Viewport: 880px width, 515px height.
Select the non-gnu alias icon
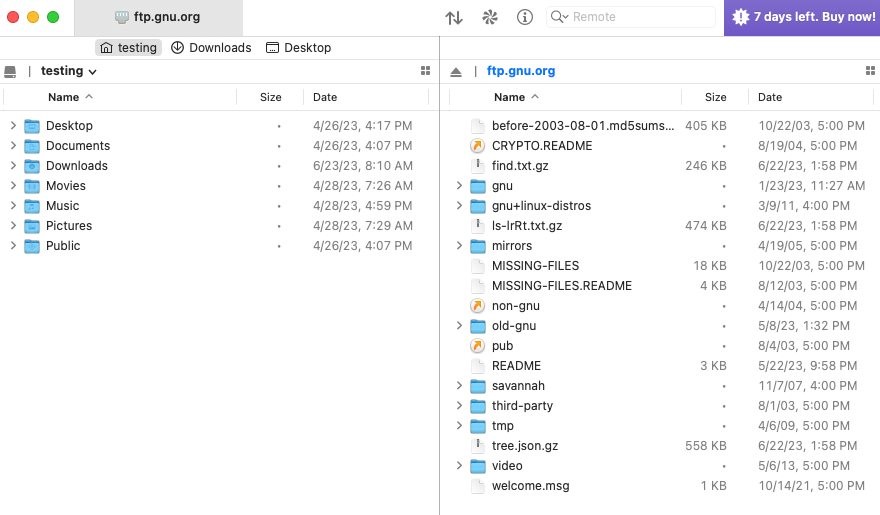(477, 306)
